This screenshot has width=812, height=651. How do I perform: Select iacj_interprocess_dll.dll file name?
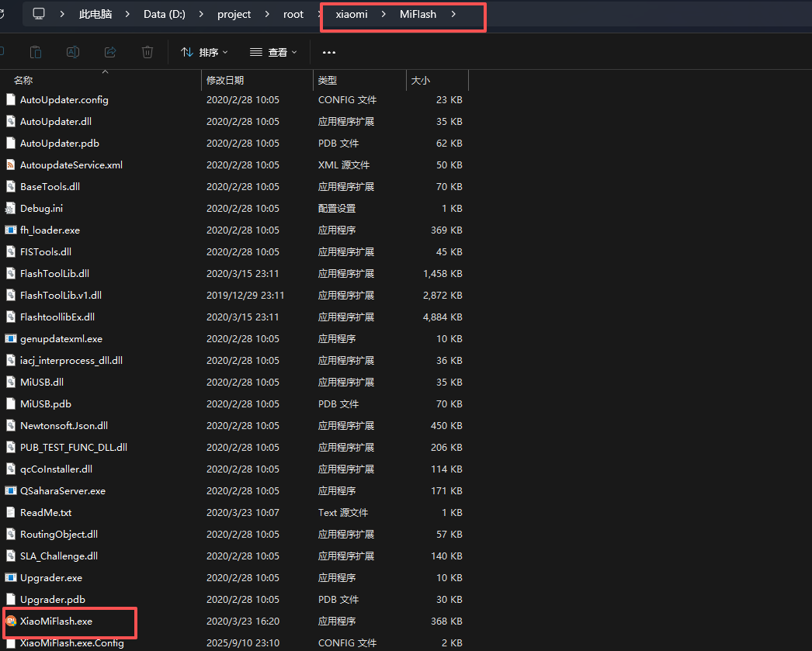tap(71, 361)
